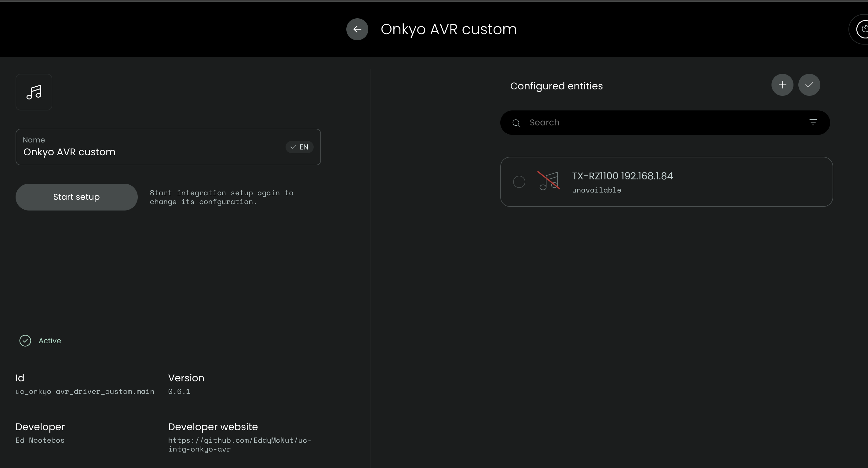Click the uc_onkyo-avr_driver_custom.main Id value

coord(85,391)
